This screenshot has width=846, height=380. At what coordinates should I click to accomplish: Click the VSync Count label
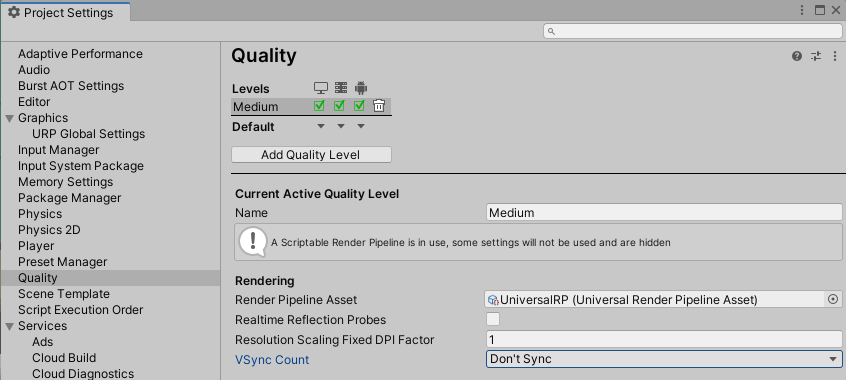pos(272,359)
